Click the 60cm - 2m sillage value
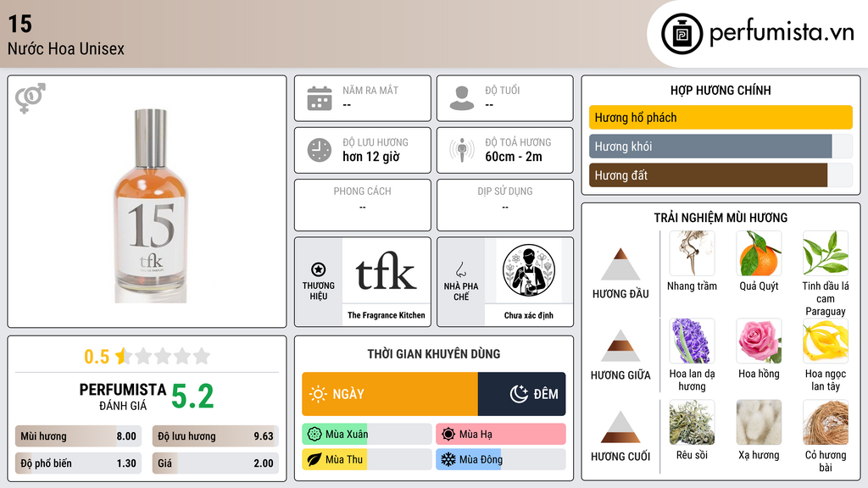Image resolution: width=868 pixels, height=488 pixels. [514, 157]
